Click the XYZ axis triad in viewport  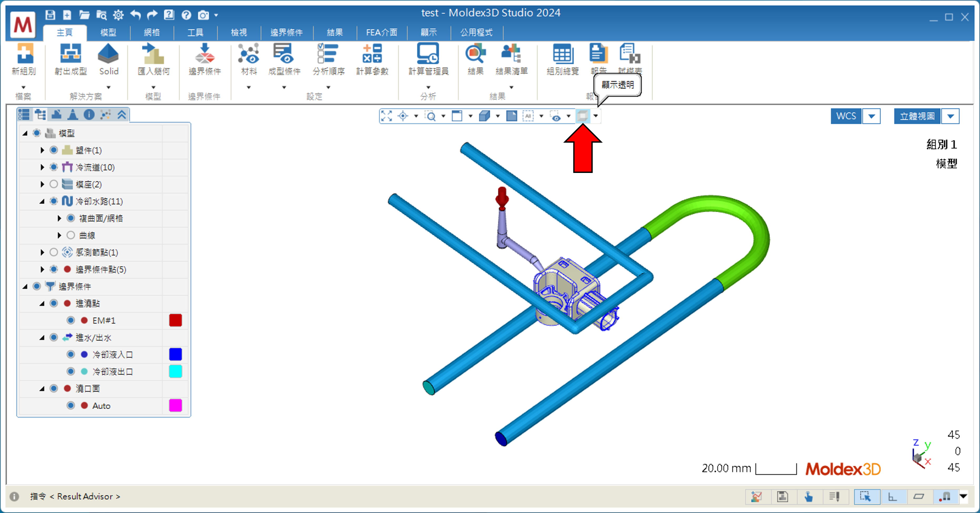click(x=921, y=454)
